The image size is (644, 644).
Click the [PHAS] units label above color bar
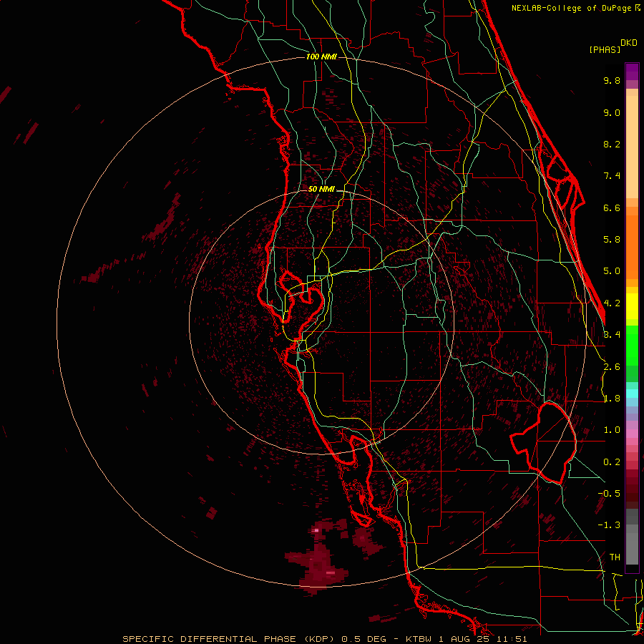605,49
